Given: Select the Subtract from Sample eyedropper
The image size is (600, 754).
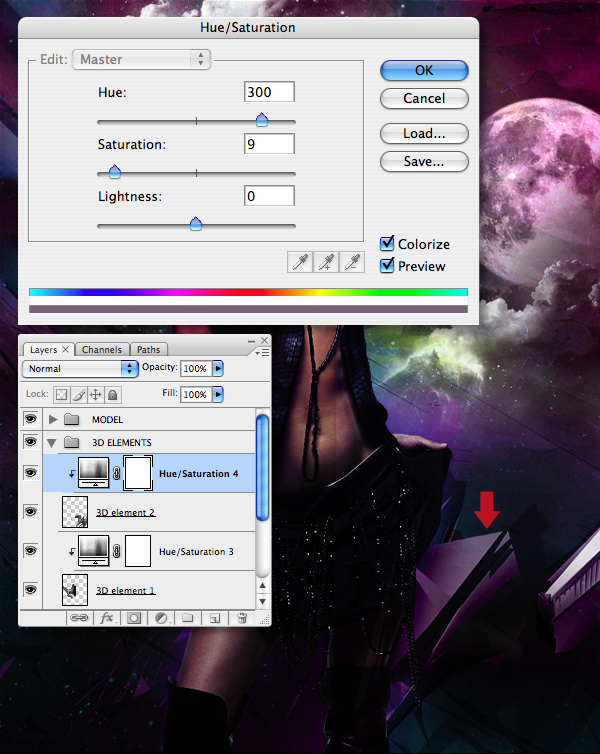Looking at the screenshot, I should [352, 262].
